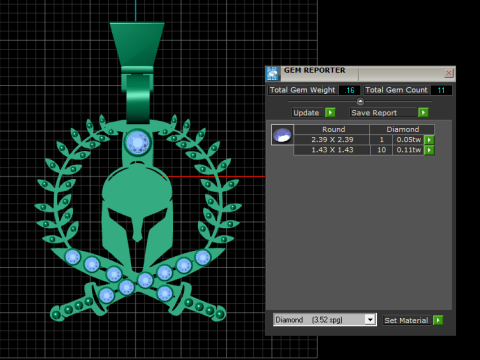Click Set Material button
This screenshot has width=480, height=360.
(406, 320)
